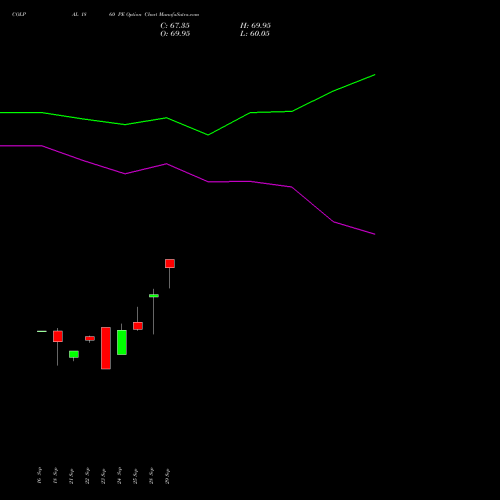The image size is (500, 500).
Task: Select the red candle above 25 Sep
Action: pyautogui.click(x=138, y=326)
